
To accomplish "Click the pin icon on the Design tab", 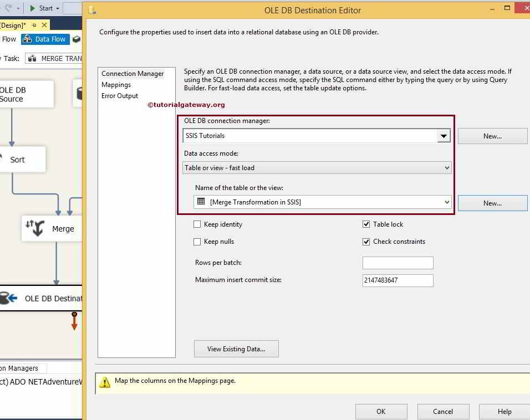I will [33, 25].
